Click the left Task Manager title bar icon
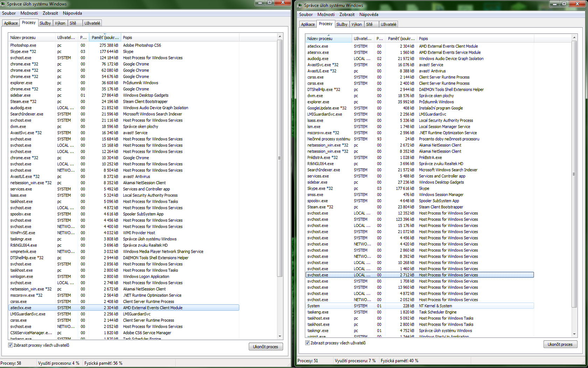 3,4
